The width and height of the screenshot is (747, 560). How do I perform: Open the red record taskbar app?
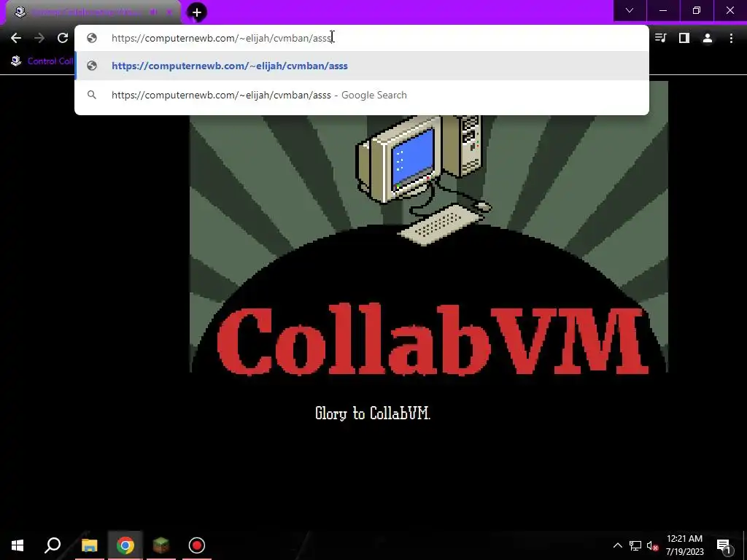tap(197, 545)
